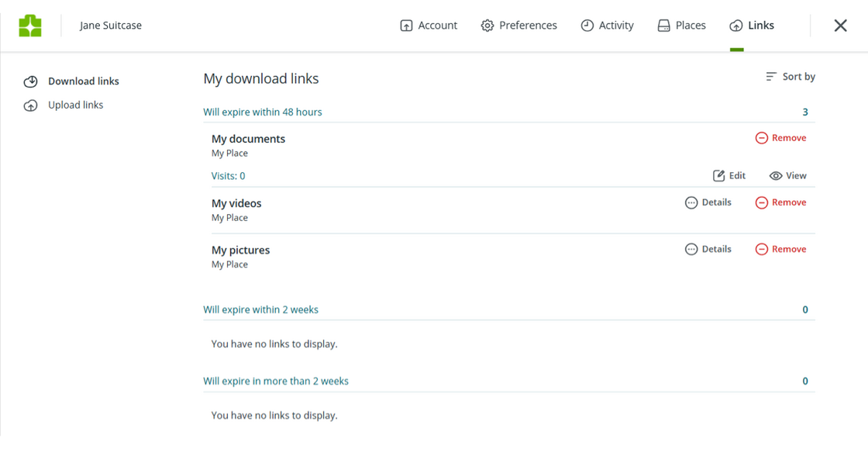
Task: Select the Upload links upload icon
Action: pyautogui.click(x=30, y=105)
